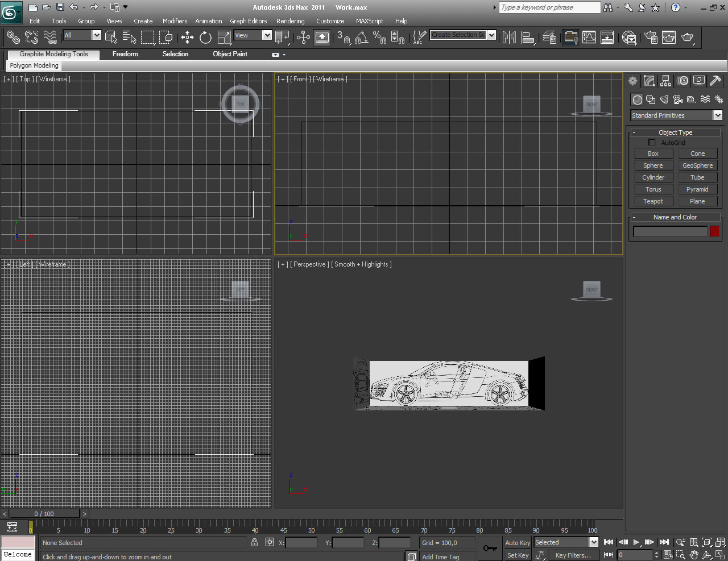Viewport: 728px width, 561px height.
Task: Toggle Angle Snap
Action: coord(361,38)
